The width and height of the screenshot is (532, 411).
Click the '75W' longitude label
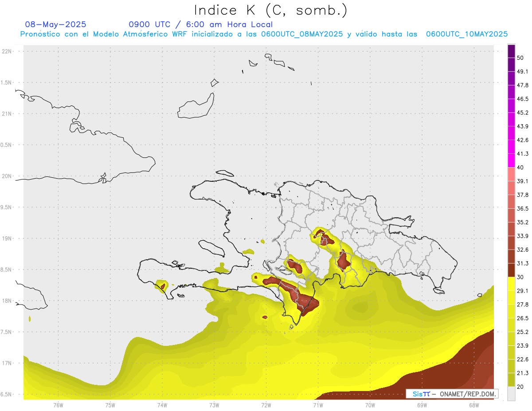click(110, 405)
